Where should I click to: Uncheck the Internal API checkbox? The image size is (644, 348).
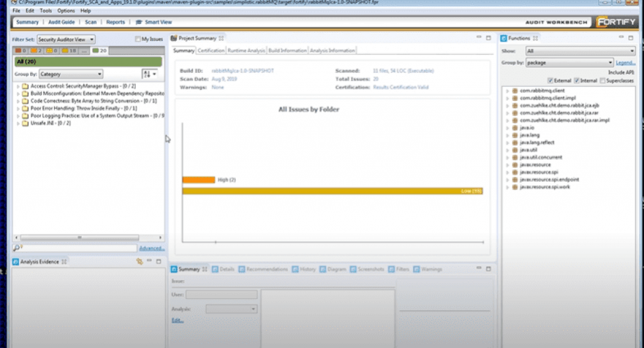pyautogui.click(x=577, y=81)
